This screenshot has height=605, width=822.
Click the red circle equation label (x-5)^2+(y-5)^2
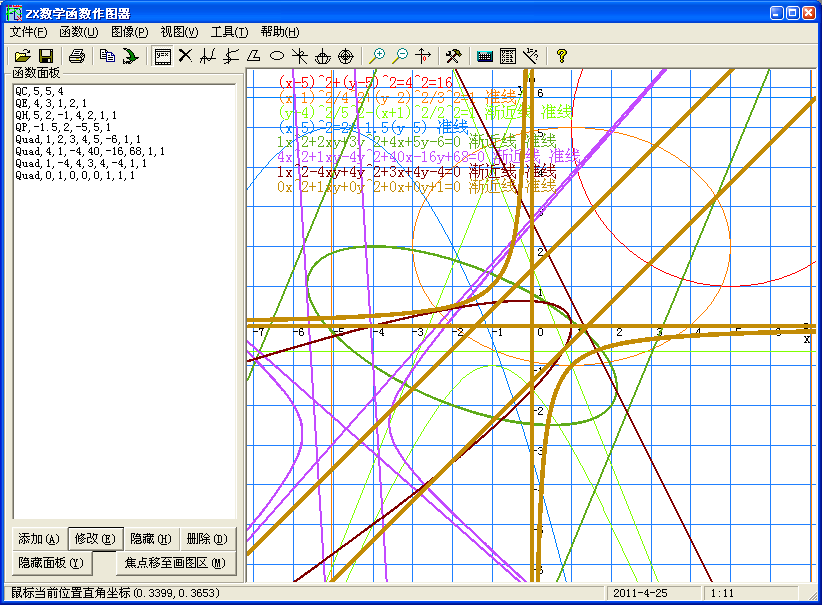tap(365, 82)
